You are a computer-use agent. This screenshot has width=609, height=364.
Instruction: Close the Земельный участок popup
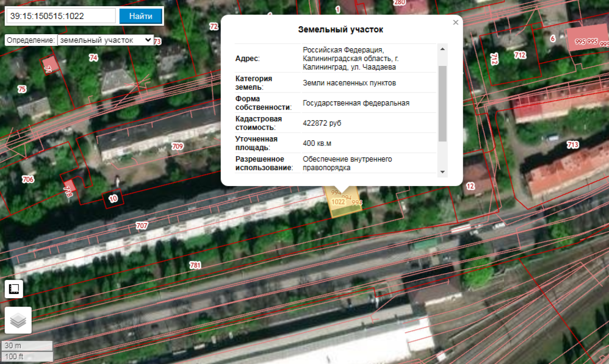tap(455, 23)
